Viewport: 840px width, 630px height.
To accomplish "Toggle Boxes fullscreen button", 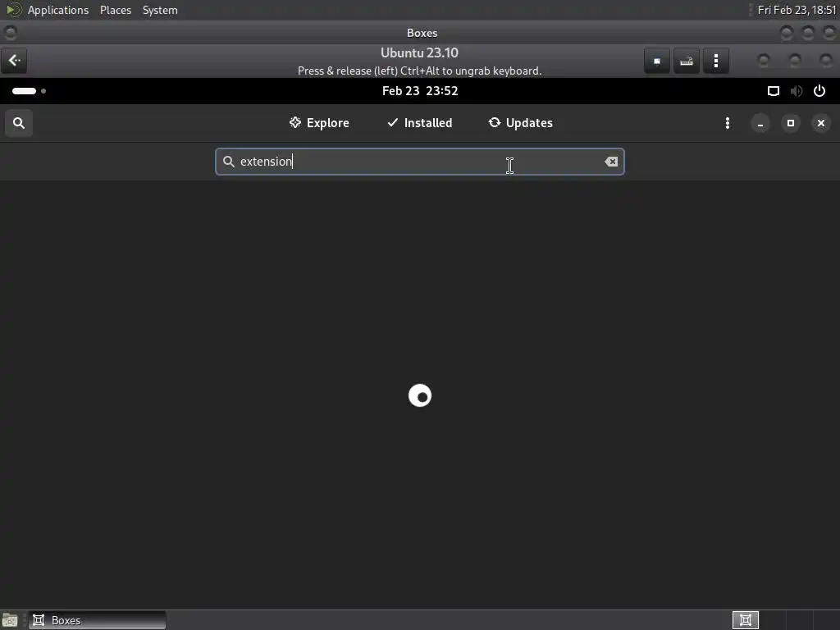I will coord(657,61).
